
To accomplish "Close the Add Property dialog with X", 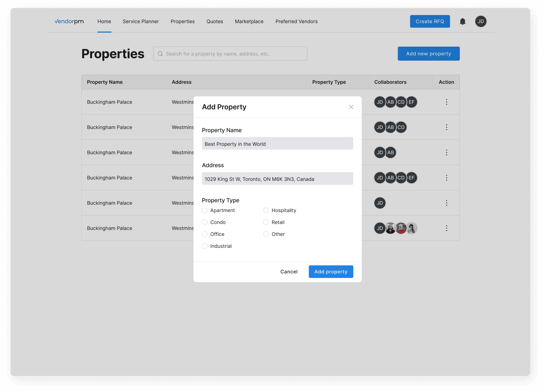I will point(351,107).
